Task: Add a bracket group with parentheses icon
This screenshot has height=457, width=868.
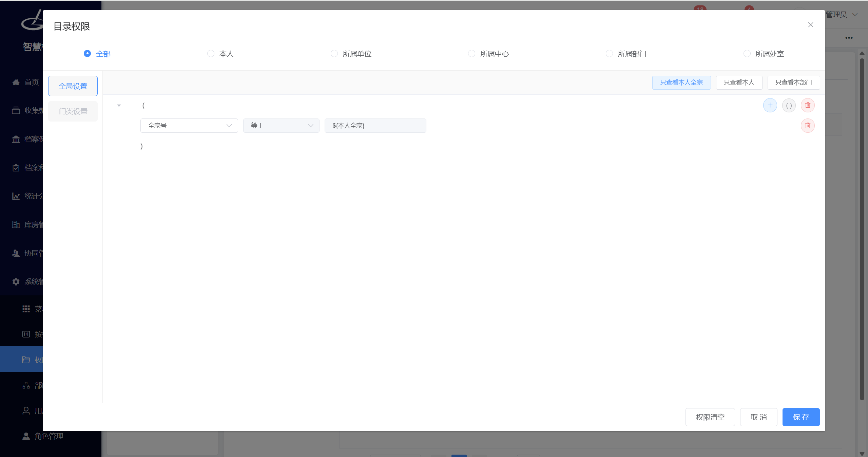Action: click(789, 105)
